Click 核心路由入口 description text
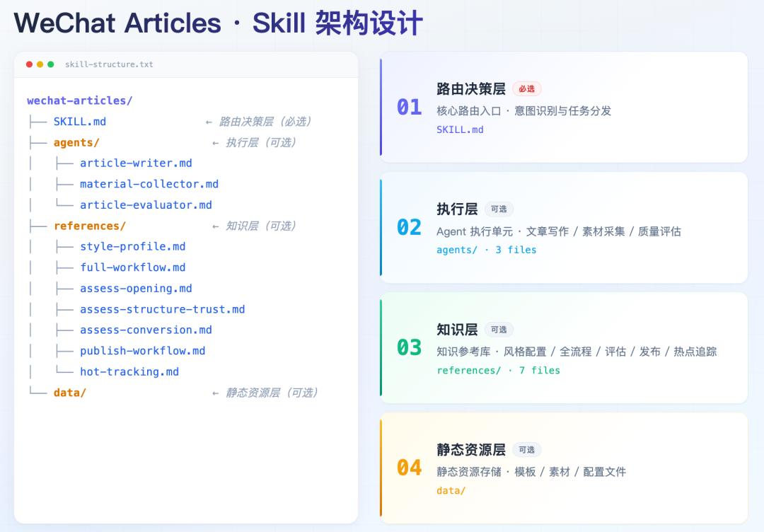The image size is (764, 532). pyautogui.click(x=523, y=111)
